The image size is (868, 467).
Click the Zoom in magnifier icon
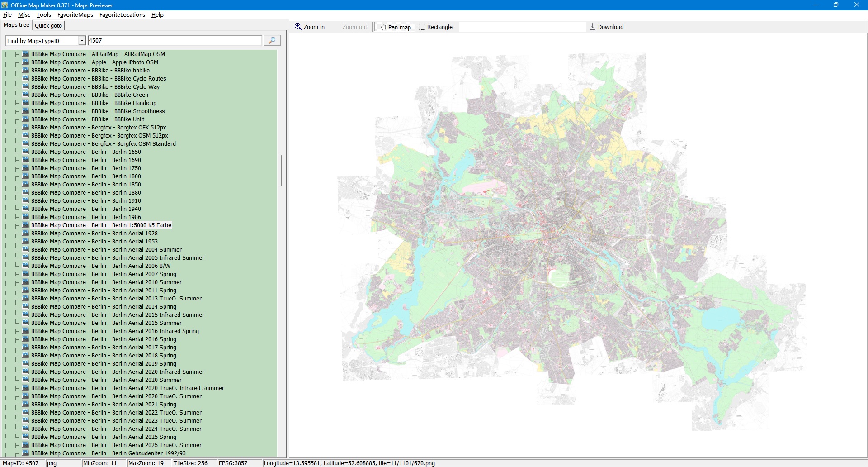coord(298,27)
